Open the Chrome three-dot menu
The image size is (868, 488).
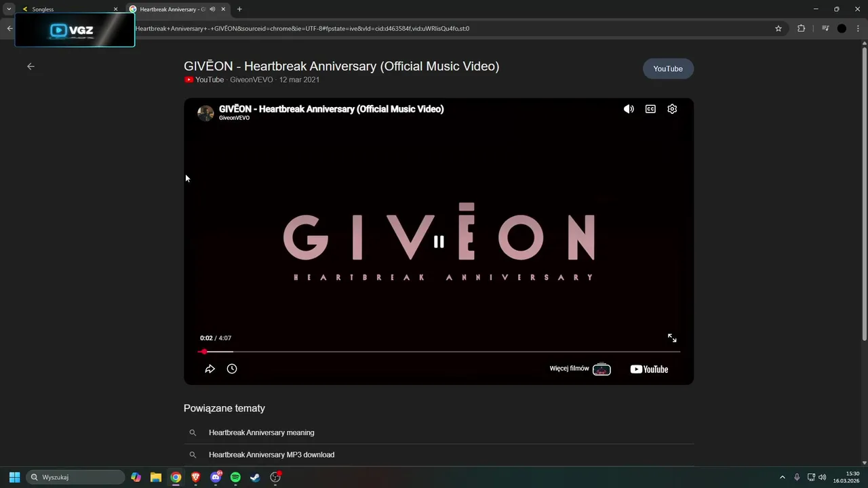[858, 28]
